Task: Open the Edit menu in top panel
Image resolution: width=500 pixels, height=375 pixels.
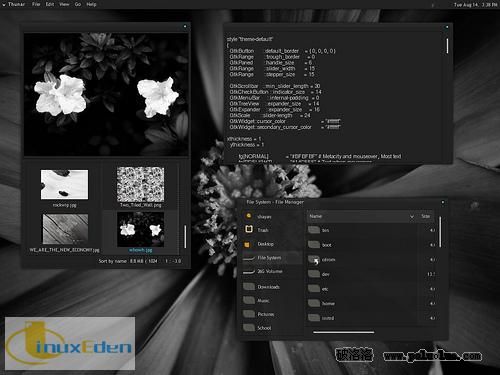Action: 50,4
